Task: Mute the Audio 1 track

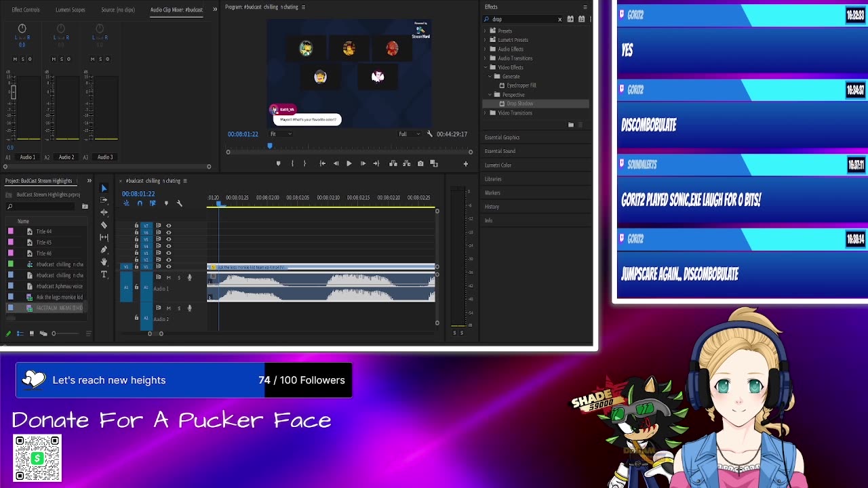Action: point(169,277)
